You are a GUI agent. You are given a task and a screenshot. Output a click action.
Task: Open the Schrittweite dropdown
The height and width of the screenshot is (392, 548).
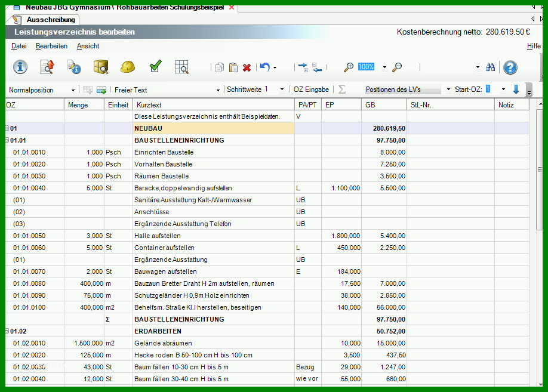(282, 89)
